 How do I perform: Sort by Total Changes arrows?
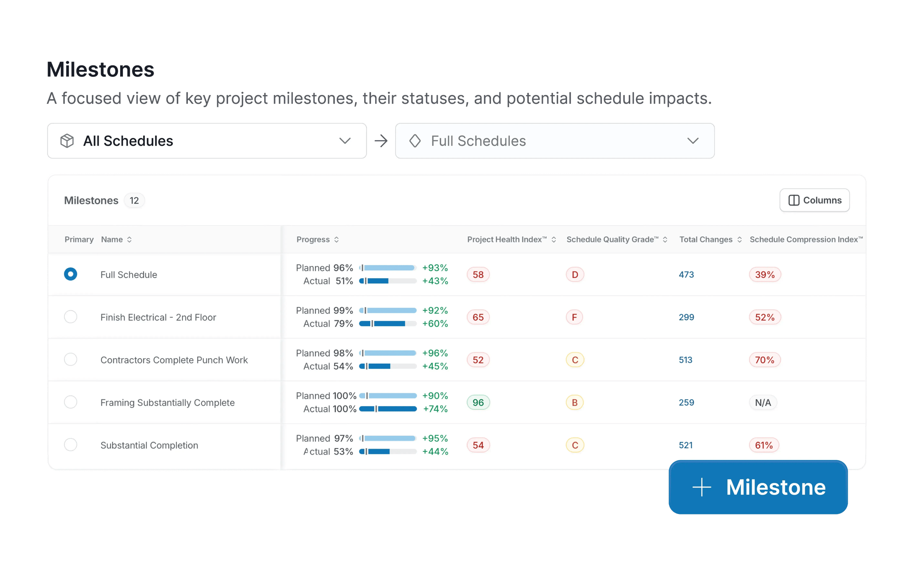[x=739, y=239]
